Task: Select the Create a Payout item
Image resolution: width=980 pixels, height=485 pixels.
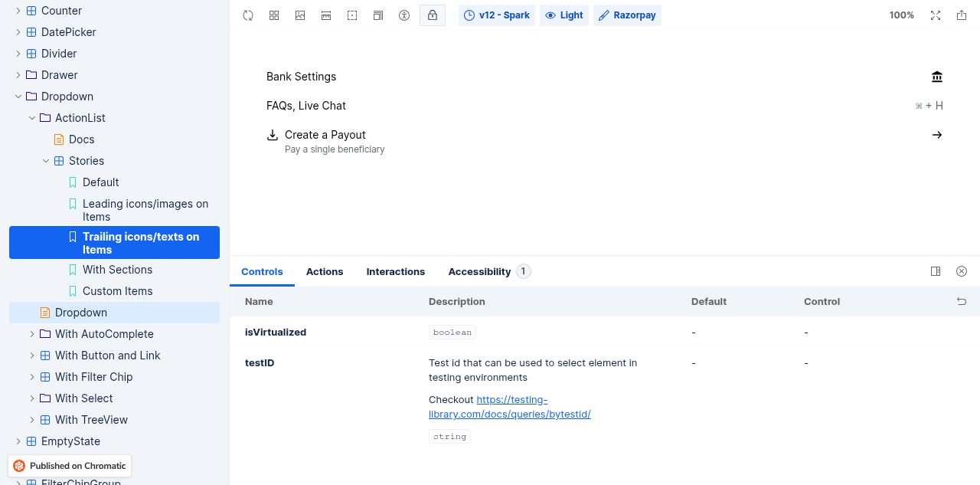Action: [605, 141]
